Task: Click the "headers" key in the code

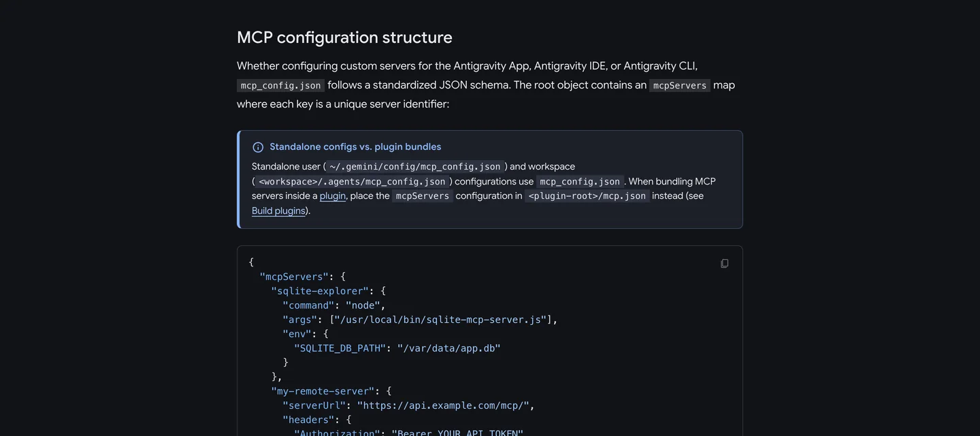Action: click(308, 420)
